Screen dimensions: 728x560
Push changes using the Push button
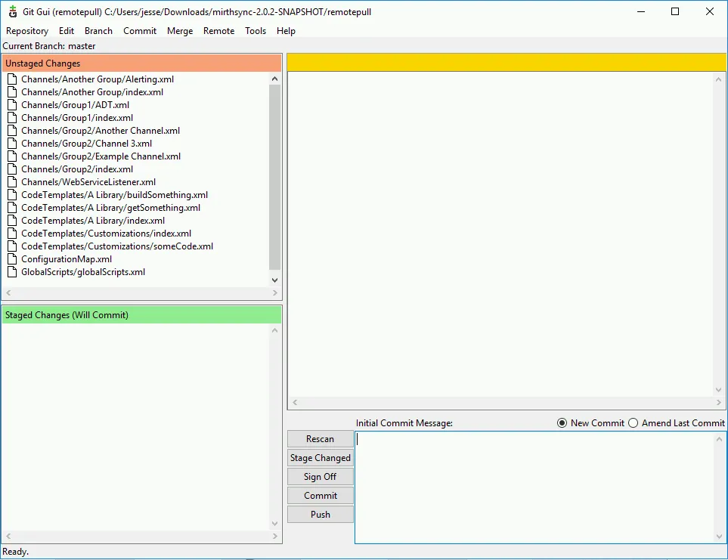pyautogui.click(x=320, y=514)
